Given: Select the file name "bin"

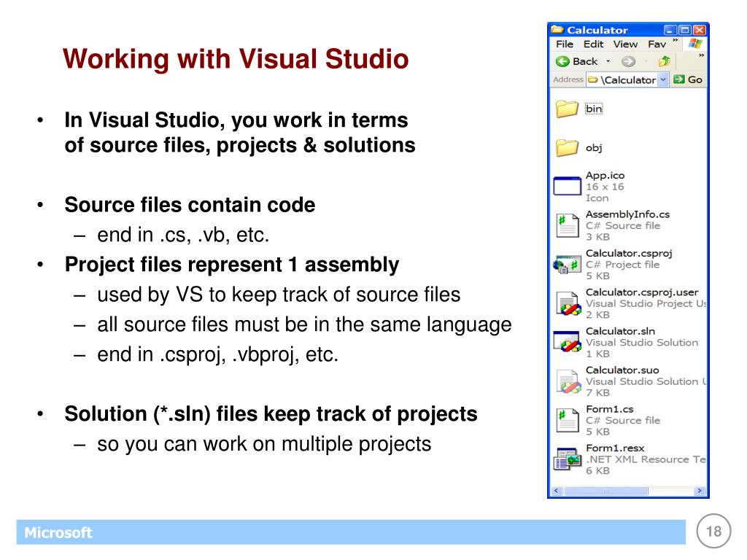Looking at the screenshot, I should coord(594,109).
